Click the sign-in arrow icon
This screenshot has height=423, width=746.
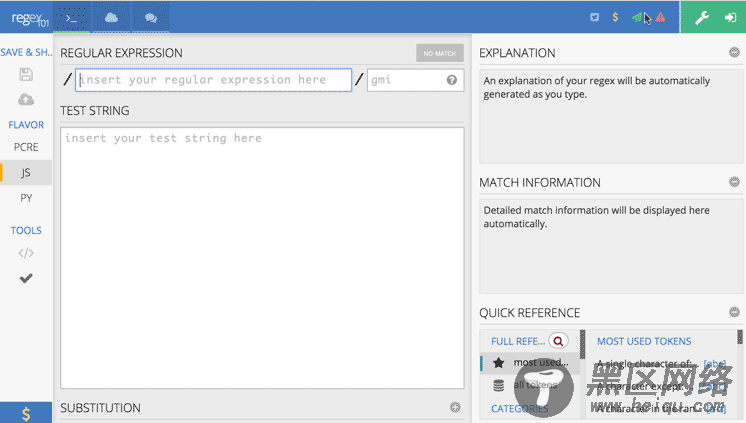pyautogui.click(x=730, y=17)
